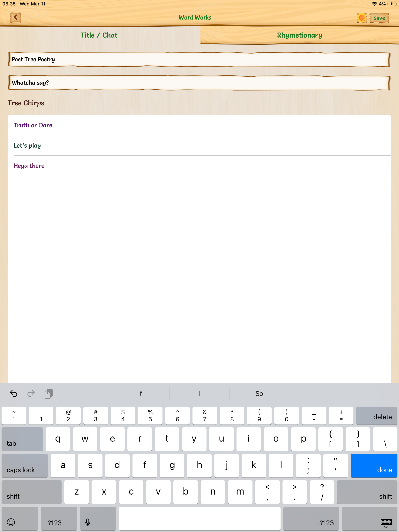Toggle the caps lock key
399x532 pixels.
[25, 466]
